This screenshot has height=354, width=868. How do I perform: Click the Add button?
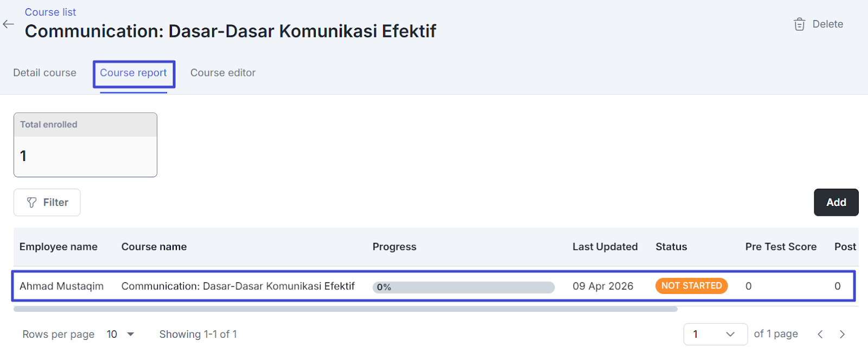pyautogui.click(x=835, y=202)
